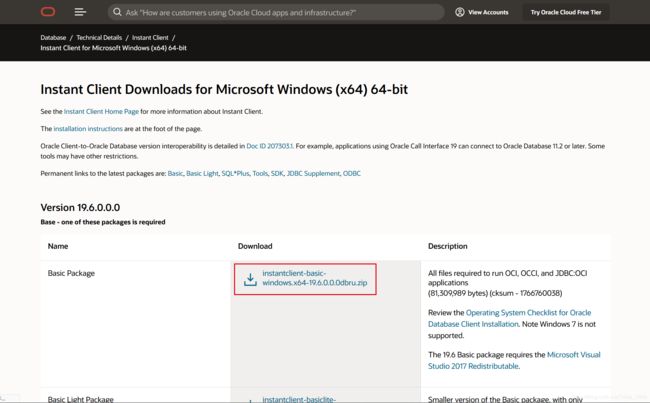
Task: Click the Name column header
Action: [58, 246]
